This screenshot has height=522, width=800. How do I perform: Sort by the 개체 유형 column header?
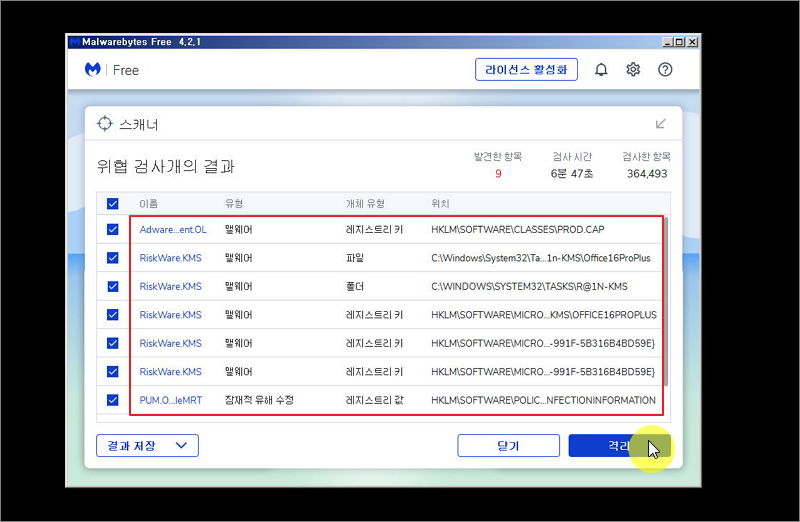[365, 204]
